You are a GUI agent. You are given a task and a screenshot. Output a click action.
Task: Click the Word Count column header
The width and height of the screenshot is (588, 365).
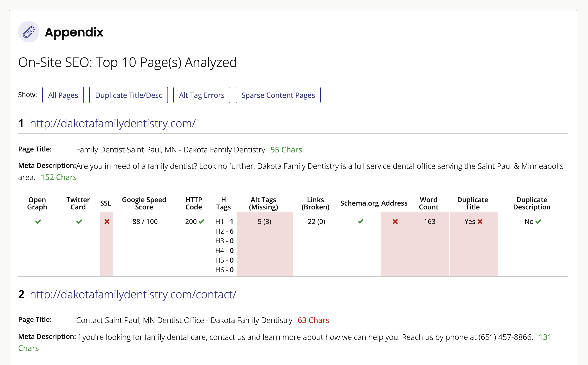(x=428, y=203)
